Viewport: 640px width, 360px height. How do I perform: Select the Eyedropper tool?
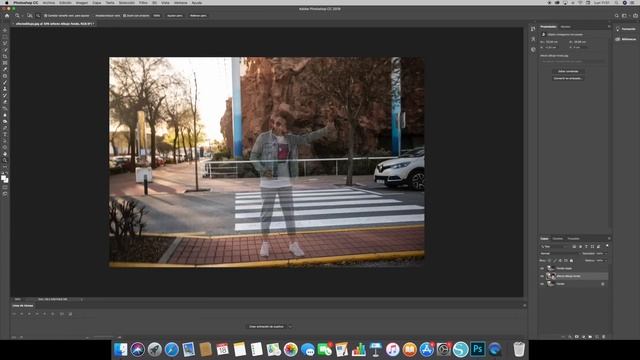click(5, 69)
